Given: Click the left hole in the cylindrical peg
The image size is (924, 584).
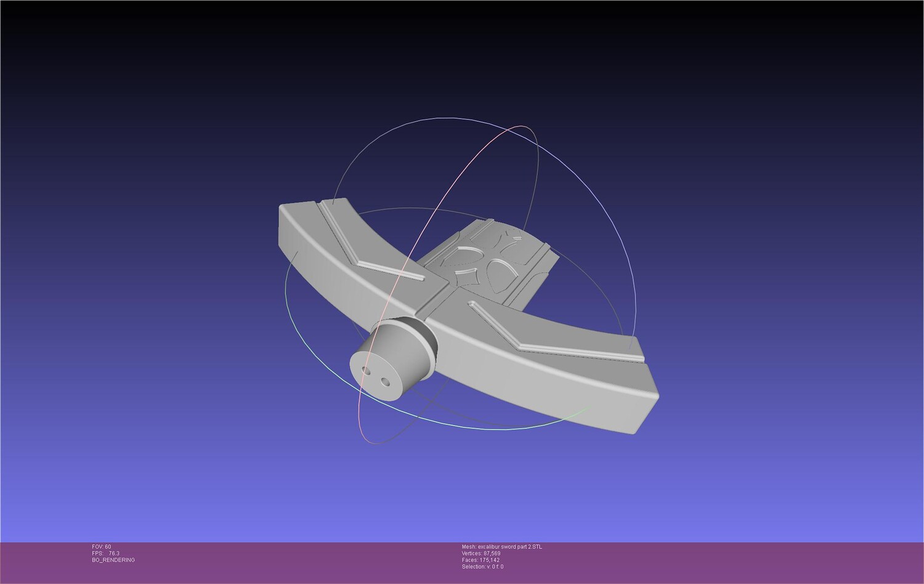Looking at the screenshot, I should pos(367,371).
